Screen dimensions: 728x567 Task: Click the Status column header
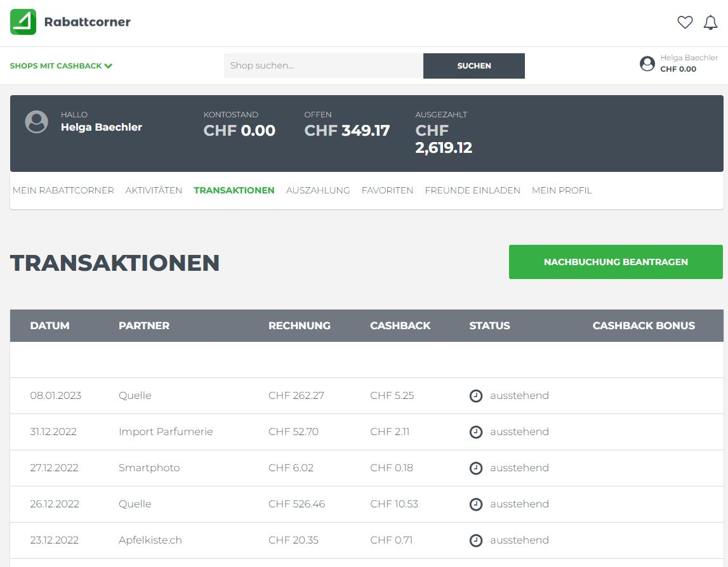click(489, 326)
